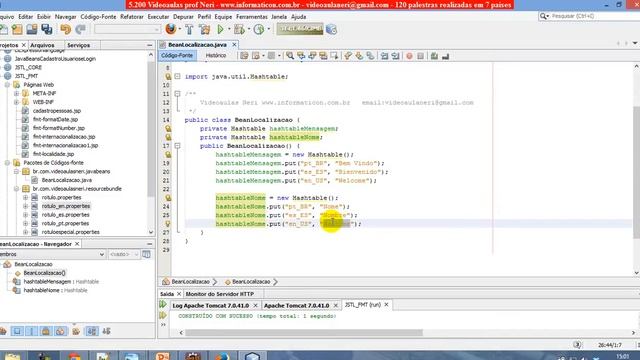640x360 pixels.
Task: Click the Build Project hammer icon
Action: click(x=189, y=29)
